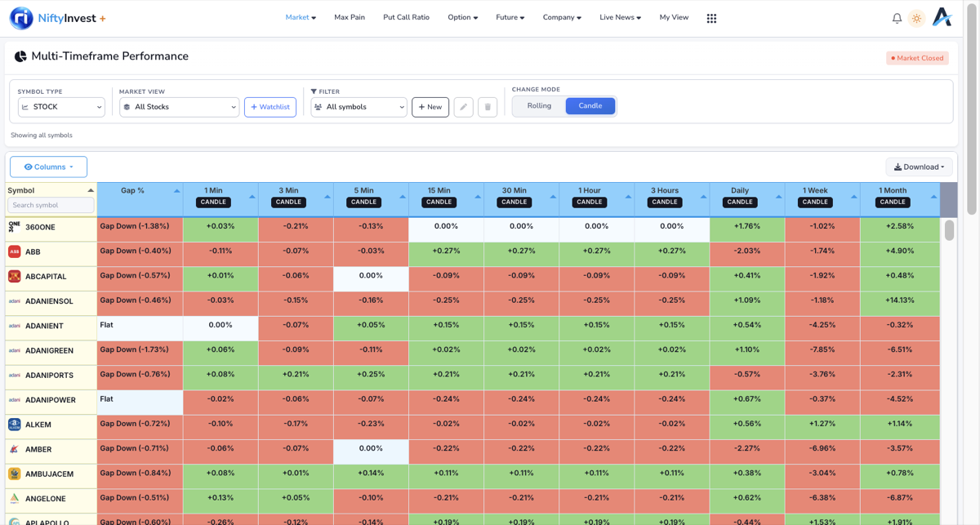
Task: Open the notifications bell
Action: coord(897,18)
